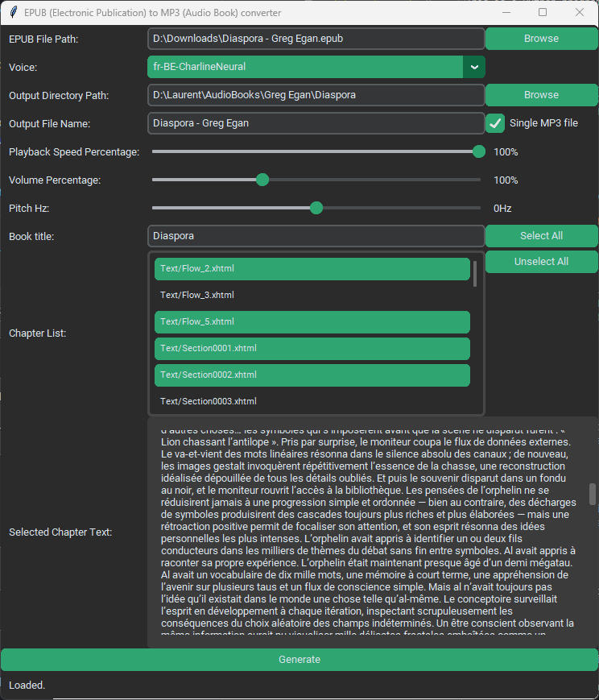Edit the Output File Name field
Viewport: 599px width, 700px height.
point(314,122)
